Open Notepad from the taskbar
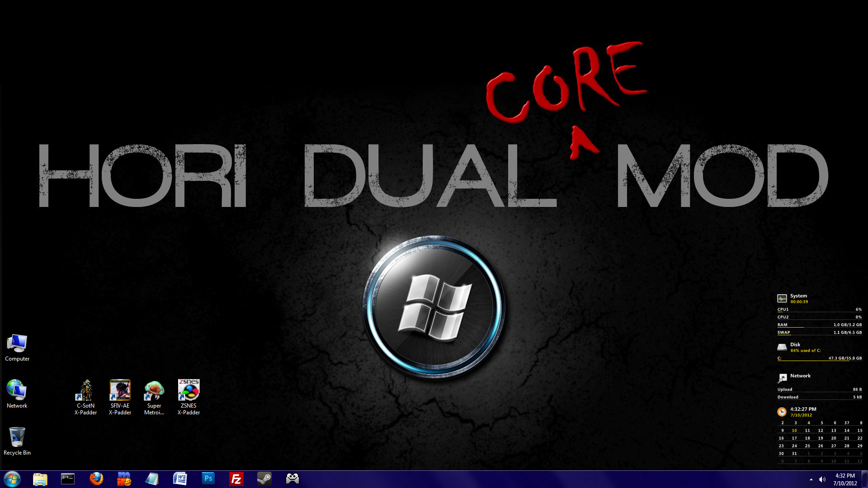Screen dimensions: 868x488 (152, 479)
